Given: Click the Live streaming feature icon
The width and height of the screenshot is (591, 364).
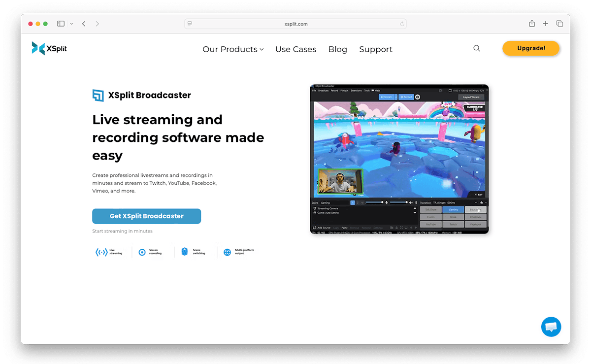Looking at the screenshot, I should 101,252.
